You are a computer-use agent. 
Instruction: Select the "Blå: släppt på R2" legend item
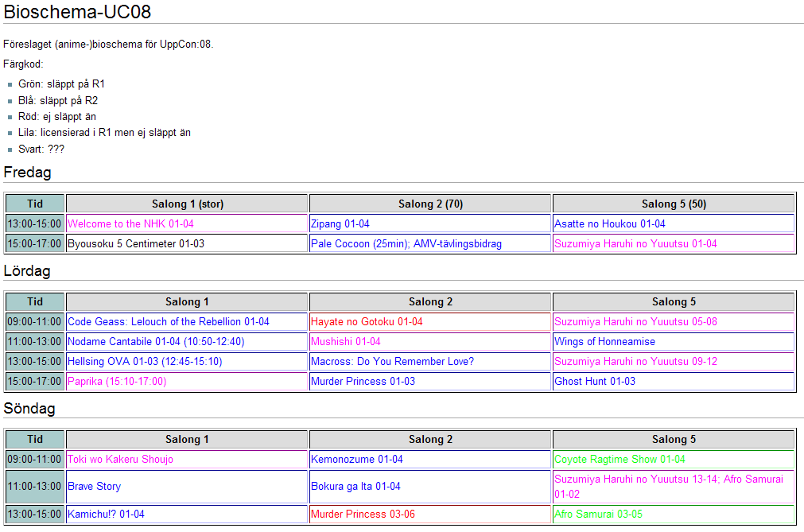[x=58, y=100]
